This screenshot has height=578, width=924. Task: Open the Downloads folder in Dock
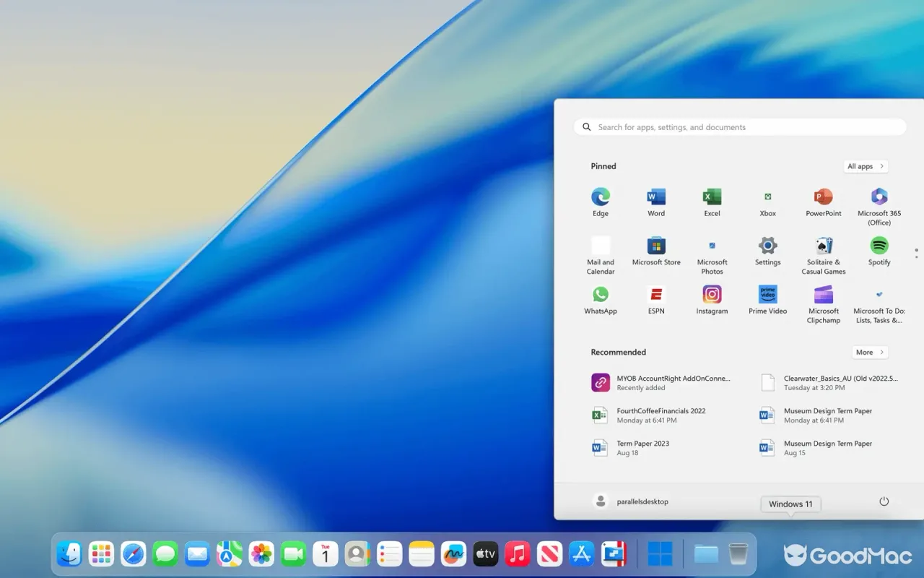(x=706, y=554)
